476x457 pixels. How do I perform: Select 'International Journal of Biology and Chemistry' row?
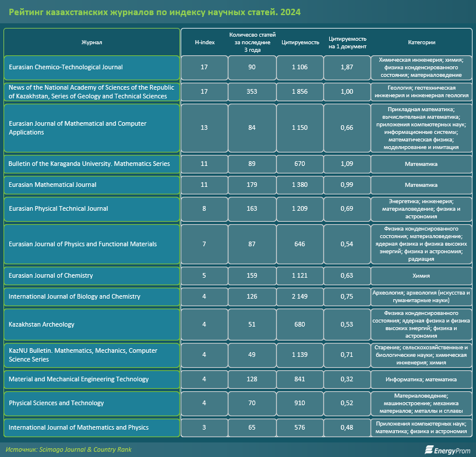click(91, 296)
